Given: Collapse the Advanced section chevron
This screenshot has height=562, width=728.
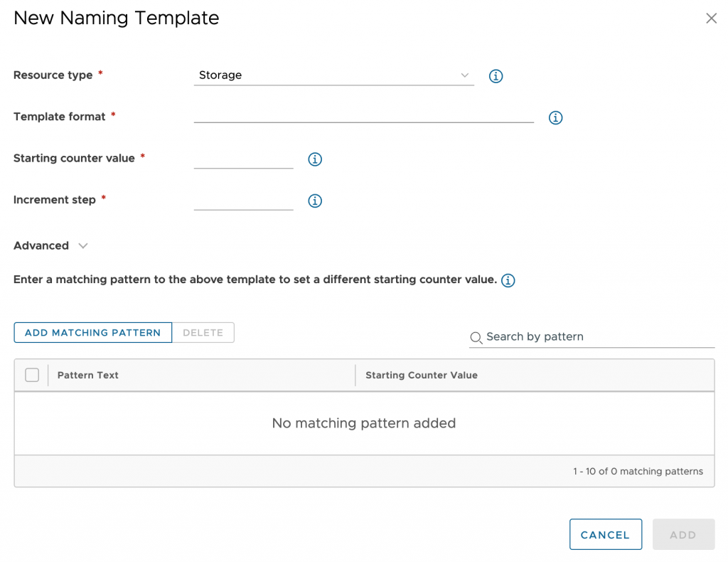Looking at the screenshot, I should tap(83, 245).
